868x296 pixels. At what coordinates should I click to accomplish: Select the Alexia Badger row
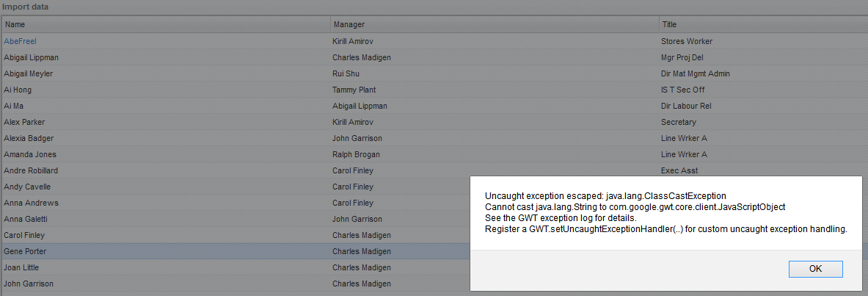(29, 138)
